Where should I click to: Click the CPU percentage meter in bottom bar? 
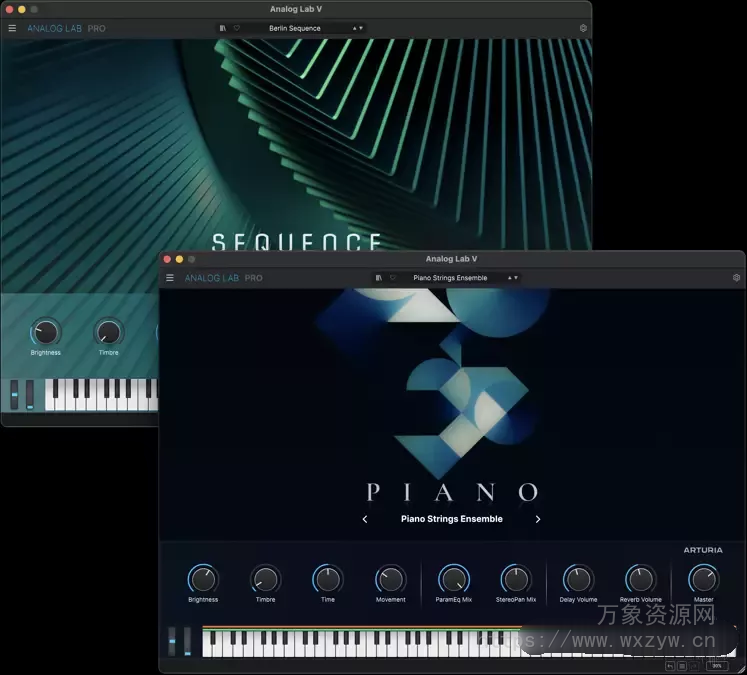[717, 666]
